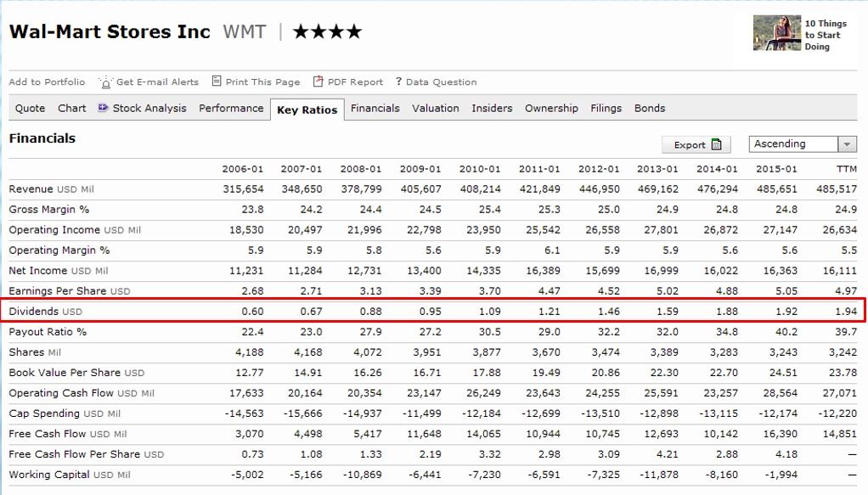Click the Print This Page icon
Screen dimensions: 868x495
click(x=217, y=82)
